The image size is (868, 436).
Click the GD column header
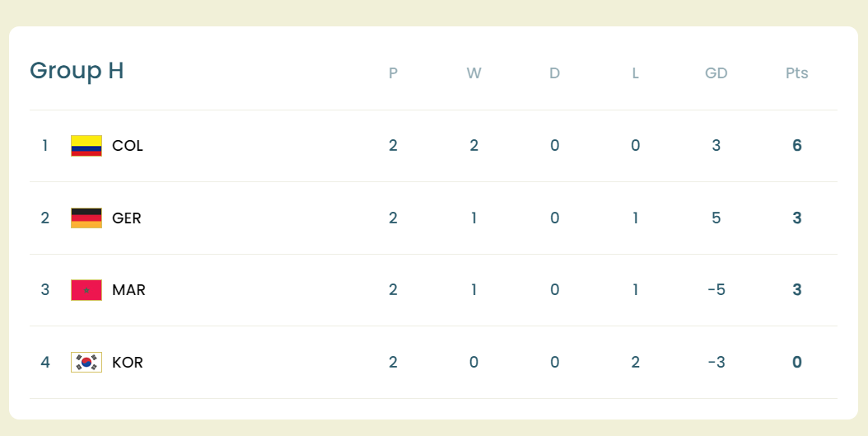pos(716,73)
